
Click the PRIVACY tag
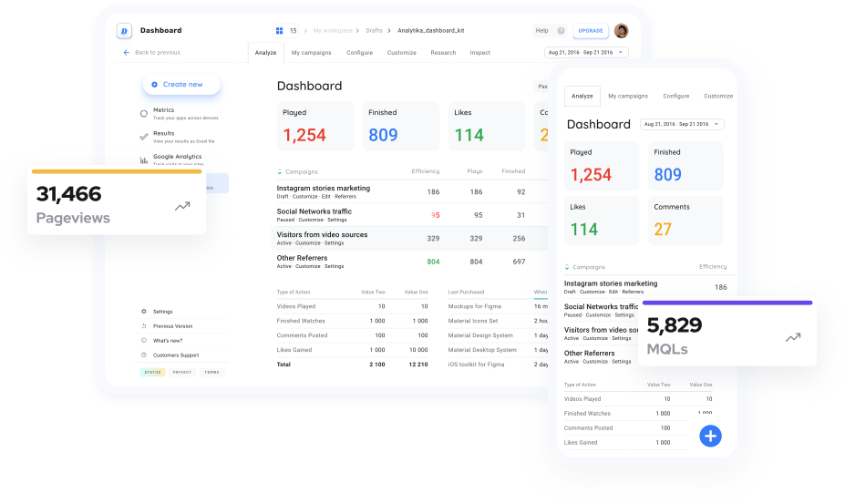(x=182, y=372)
